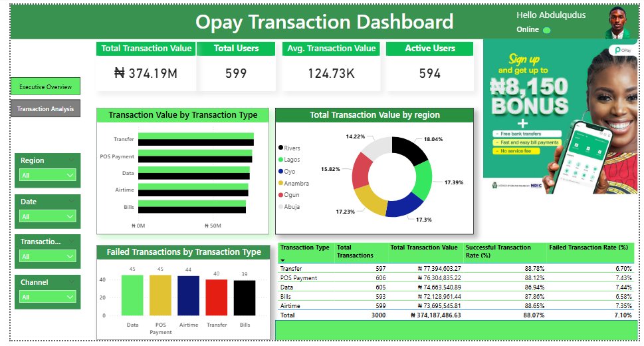This screenshot has width=644, height=346.
Task: Expand the Region filter dropdown
Action: point(48,175)
